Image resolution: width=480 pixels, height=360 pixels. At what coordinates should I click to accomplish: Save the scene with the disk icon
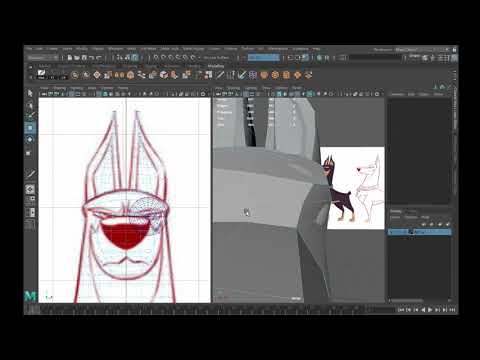tap(84, 58)
